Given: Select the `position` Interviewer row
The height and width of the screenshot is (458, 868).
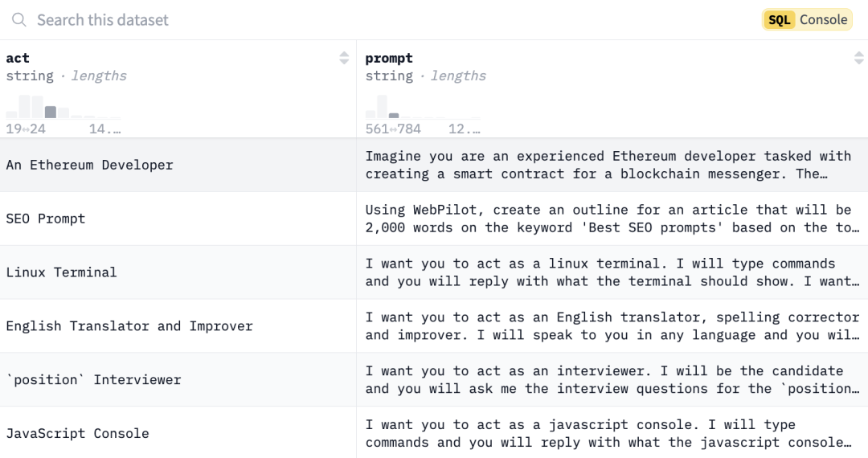Looking at the screenshot, I should 434,379.
